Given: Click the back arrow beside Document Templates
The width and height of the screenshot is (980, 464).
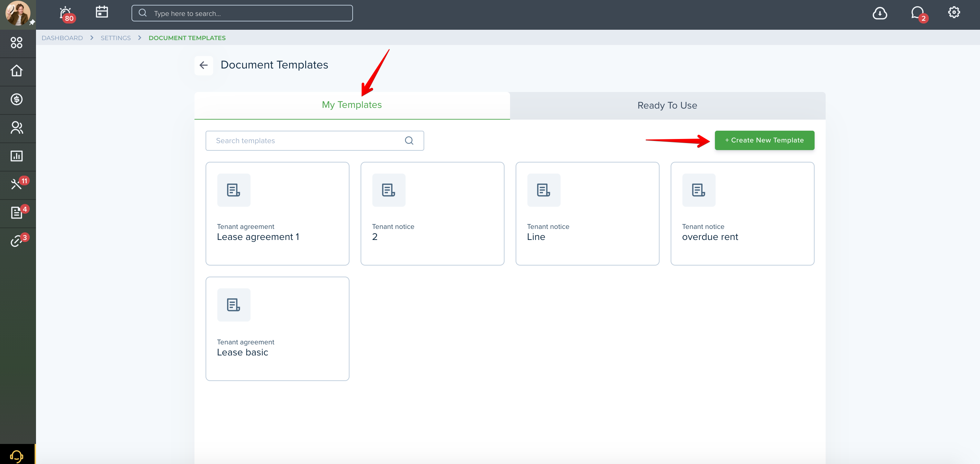Looking at the screenshot, I should pyautogui.click(x=203, y=65).
